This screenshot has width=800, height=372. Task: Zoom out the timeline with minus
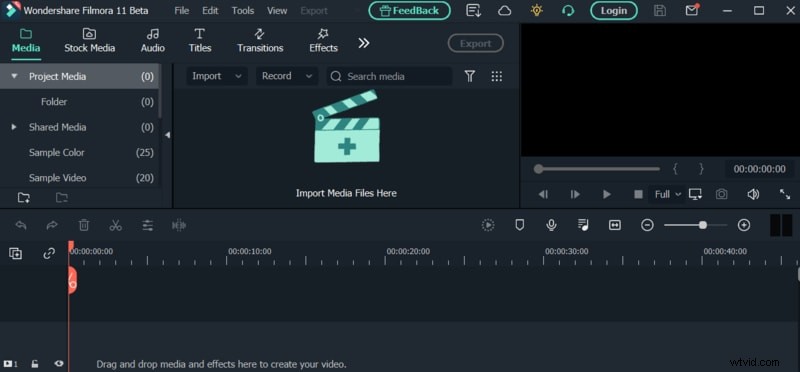tap(647, 225)
